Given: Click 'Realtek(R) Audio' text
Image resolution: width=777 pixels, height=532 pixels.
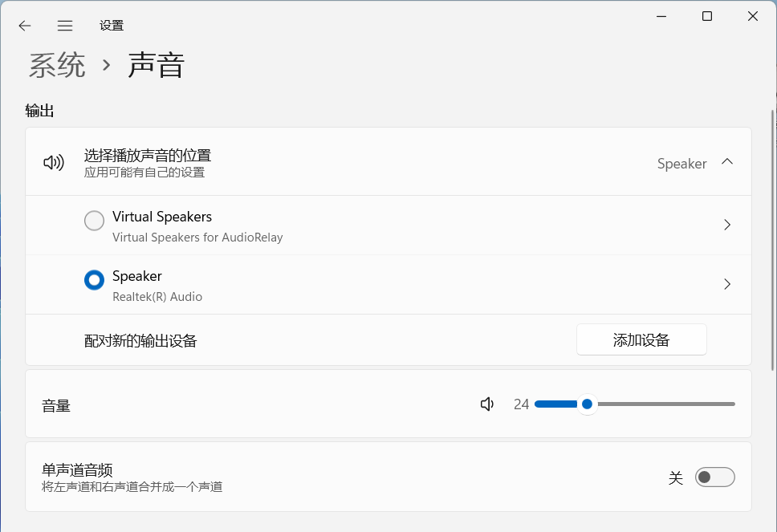Looking at the screenshot, I should (x=157, y=297).
